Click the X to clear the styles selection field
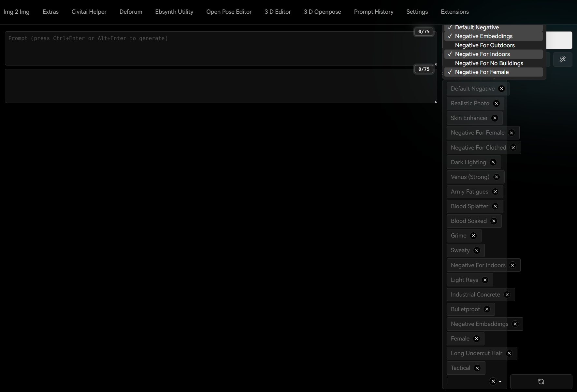 (x=493, y=381)
